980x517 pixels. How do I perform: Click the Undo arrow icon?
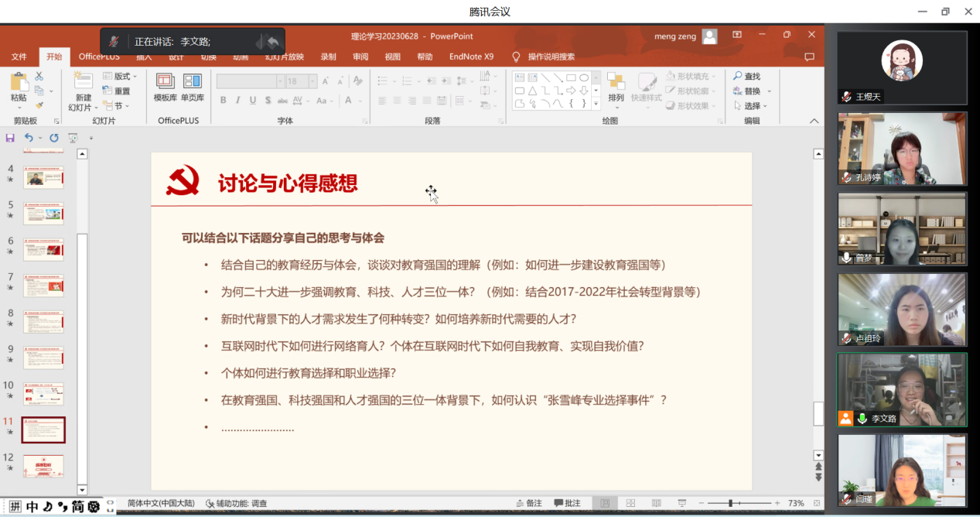[x=29, y=138]
